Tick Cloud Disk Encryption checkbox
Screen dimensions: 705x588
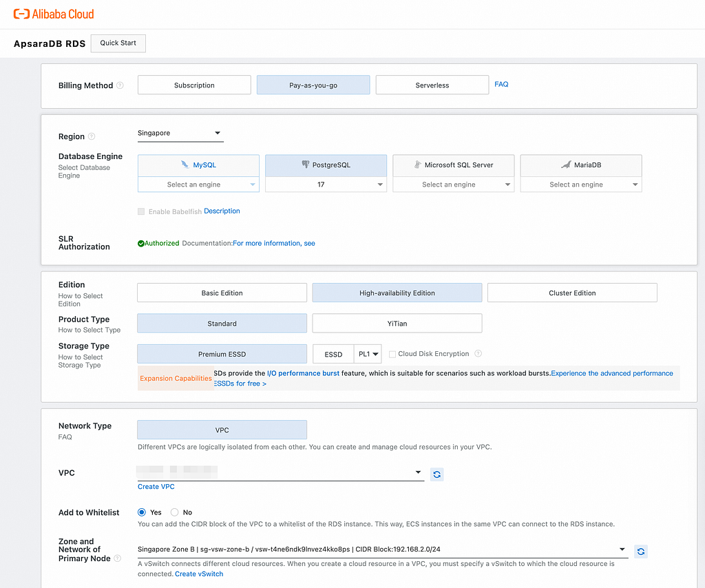point(392,354)
